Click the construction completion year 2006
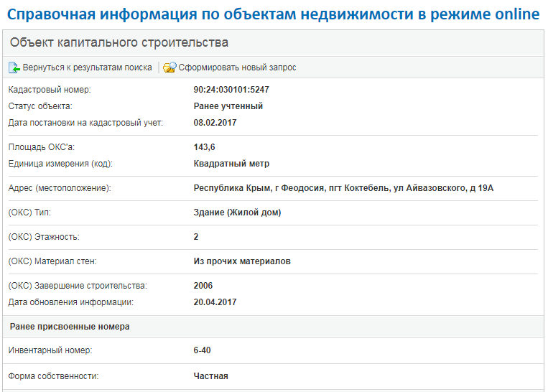This screenshot has width=548, height=392. click(203, 286)
